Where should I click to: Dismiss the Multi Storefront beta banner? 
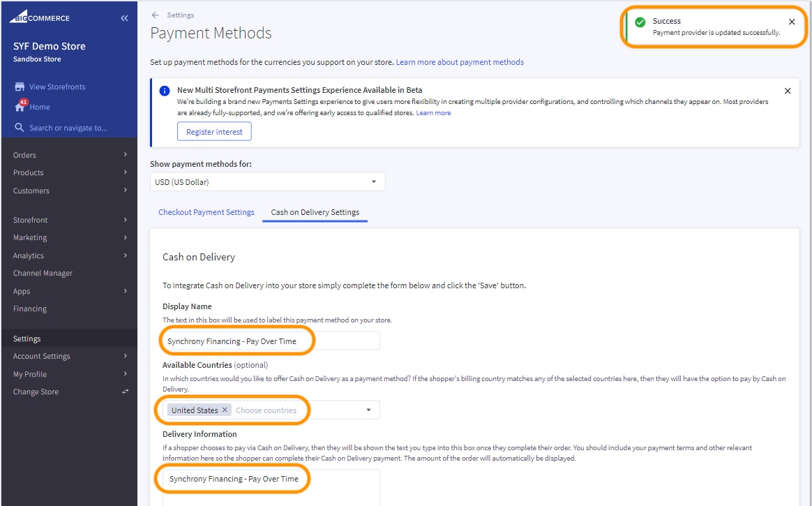[x=787, y=91]
